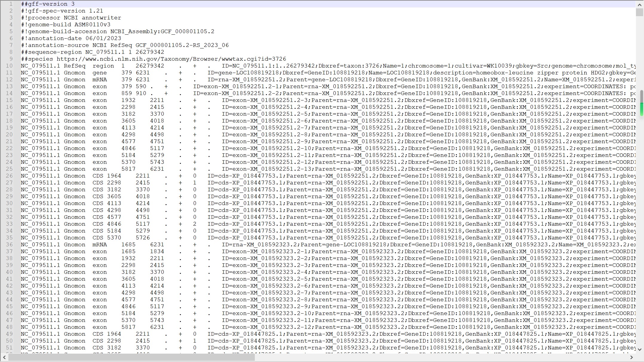Click 'GenBank:XP_018447753.1' on line 30
The image size is (644, 362).
point(505,203)
